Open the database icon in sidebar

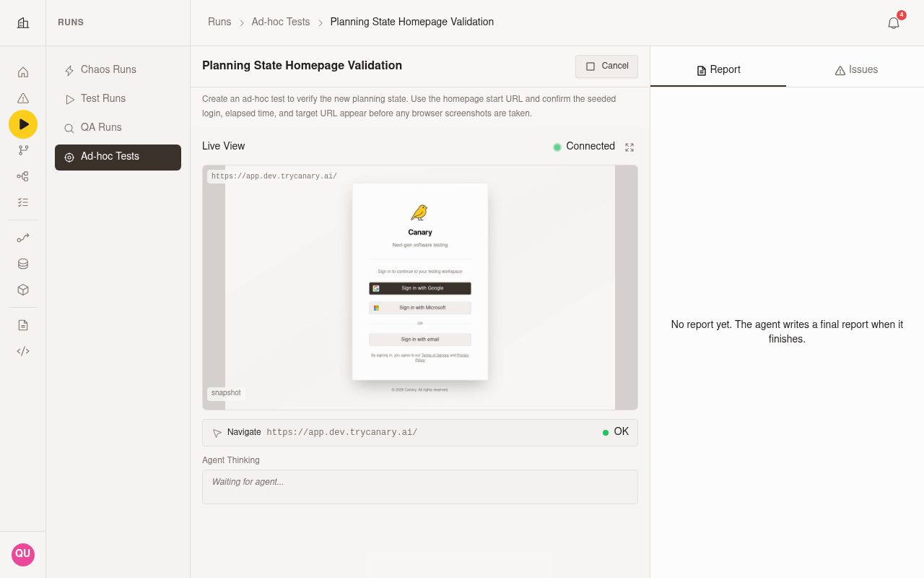pos(23,264)
